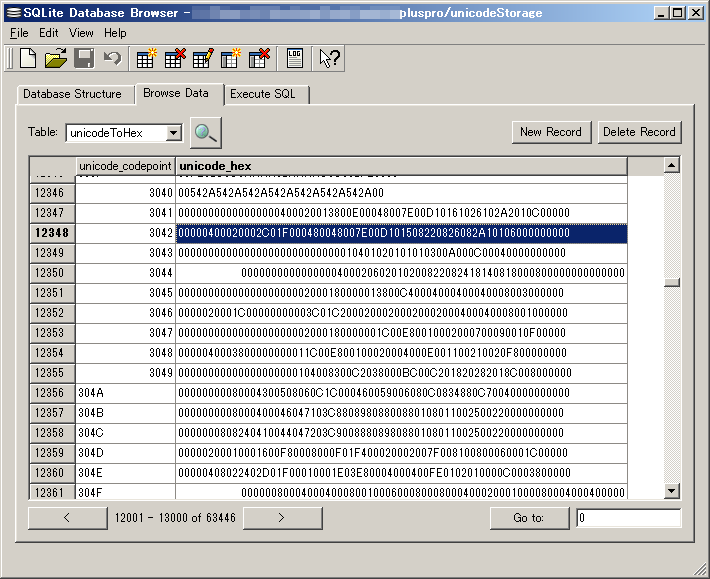710x579 pixels.
Task: Click the Create Table toolbar icon
Action: pos(147,58)
